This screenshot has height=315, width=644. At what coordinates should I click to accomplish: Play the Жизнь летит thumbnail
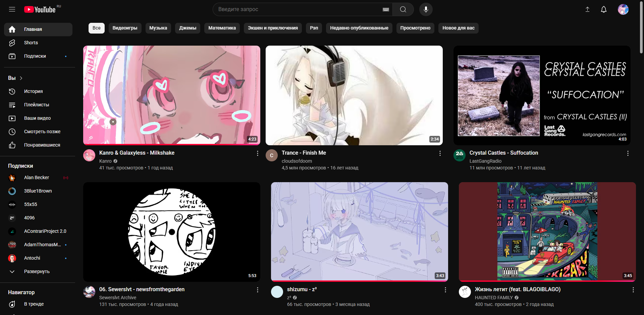click(547, 232)
